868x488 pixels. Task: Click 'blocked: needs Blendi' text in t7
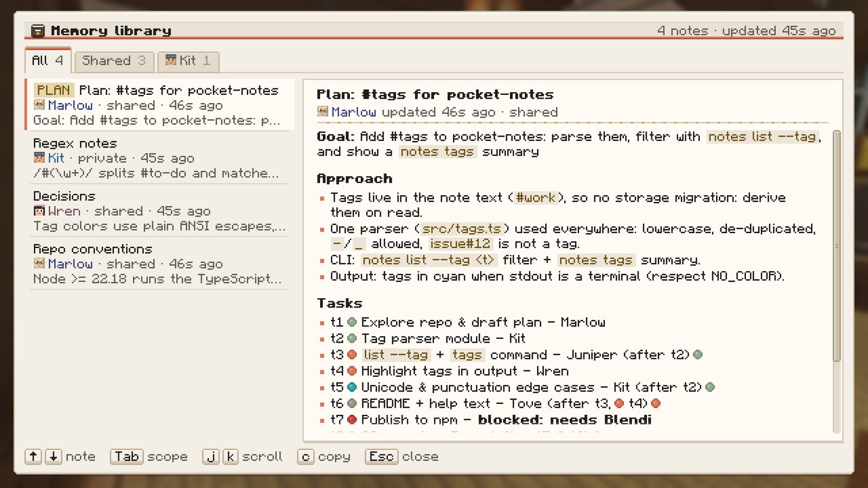pyautogui.click(x=565, y=420)
